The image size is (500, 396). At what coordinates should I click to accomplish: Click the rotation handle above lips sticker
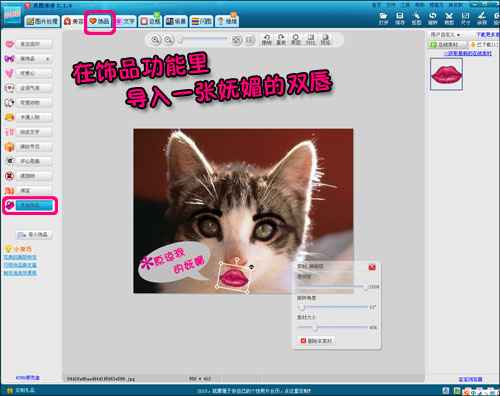(237, 259)
